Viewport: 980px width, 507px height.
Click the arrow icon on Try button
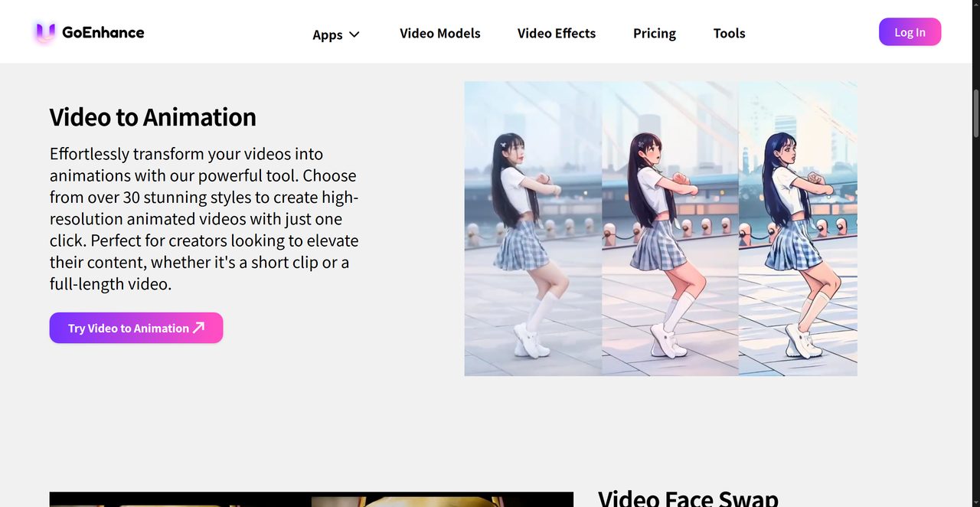[x=199, y=328]
